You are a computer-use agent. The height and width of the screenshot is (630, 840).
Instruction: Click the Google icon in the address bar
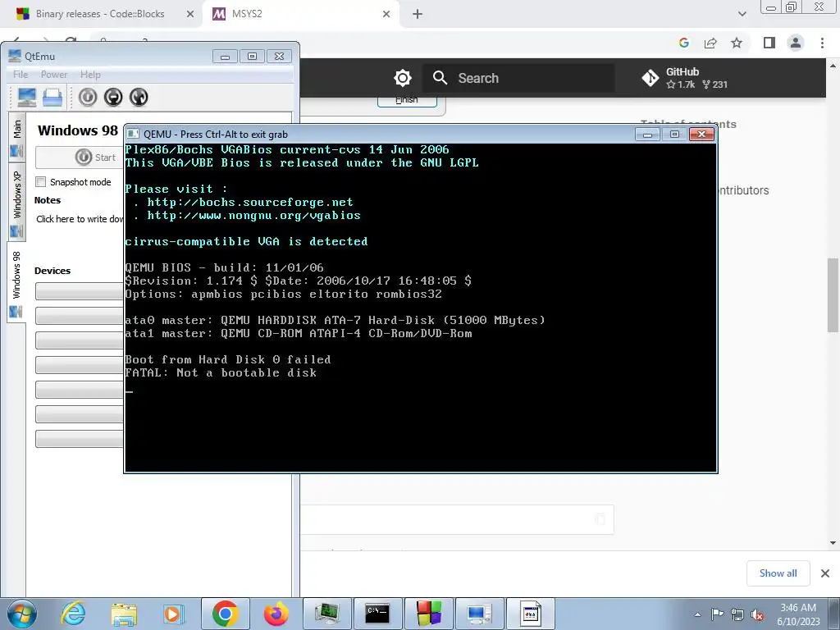(683, 43)
